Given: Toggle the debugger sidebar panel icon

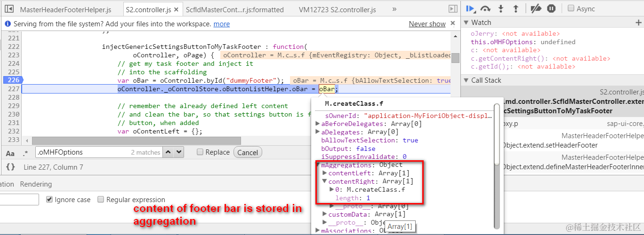Looking at the screenshot, I should [452, 9].
